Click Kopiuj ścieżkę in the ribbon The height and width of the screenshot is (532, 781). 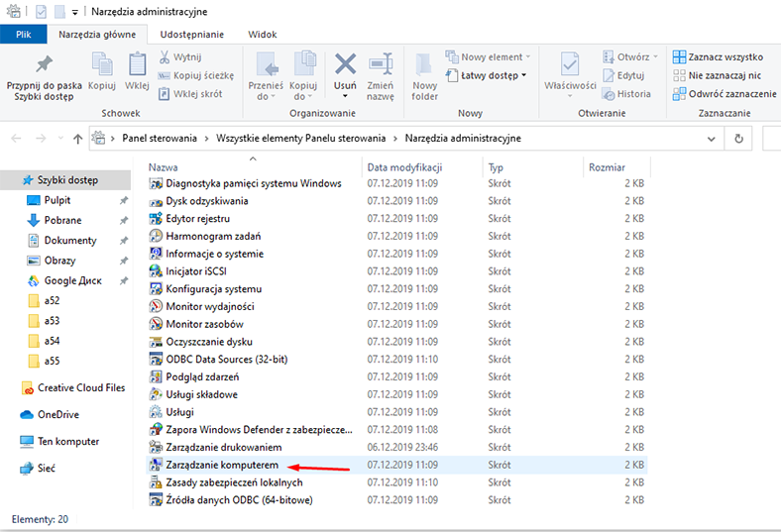click(196, 75)
